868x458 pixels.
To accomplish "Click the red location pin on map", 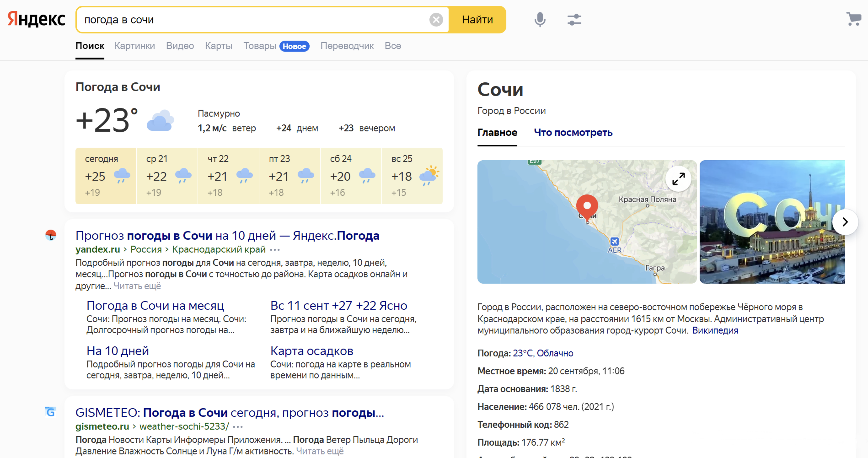I will click(x=587, y=207).
